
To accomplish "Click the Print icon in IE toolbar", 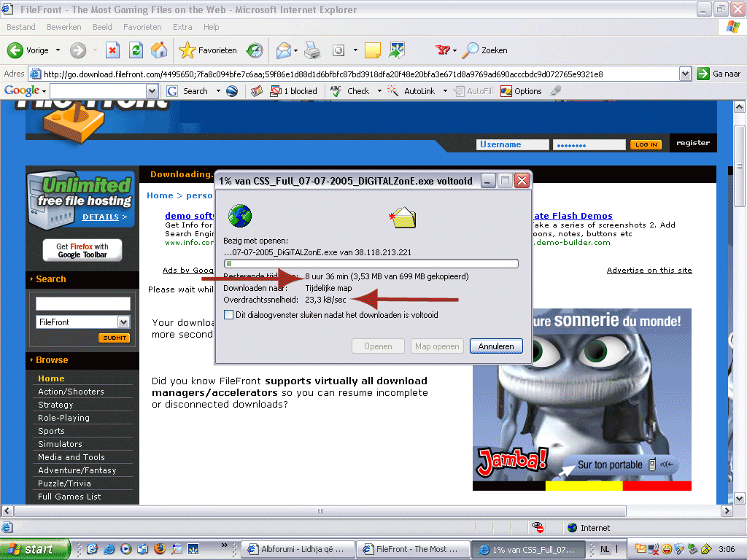I will click(312, 50).
